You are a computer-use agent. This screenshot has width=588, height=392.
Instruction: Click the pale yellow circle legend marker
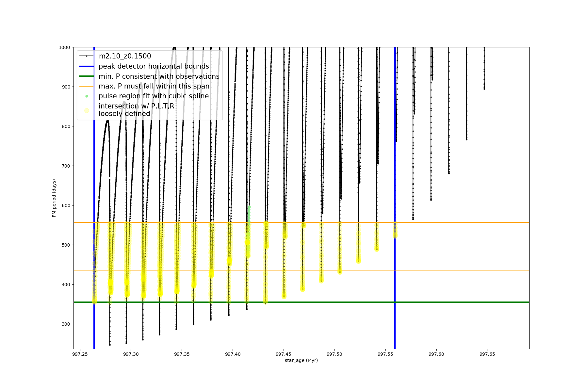[87, 110]
